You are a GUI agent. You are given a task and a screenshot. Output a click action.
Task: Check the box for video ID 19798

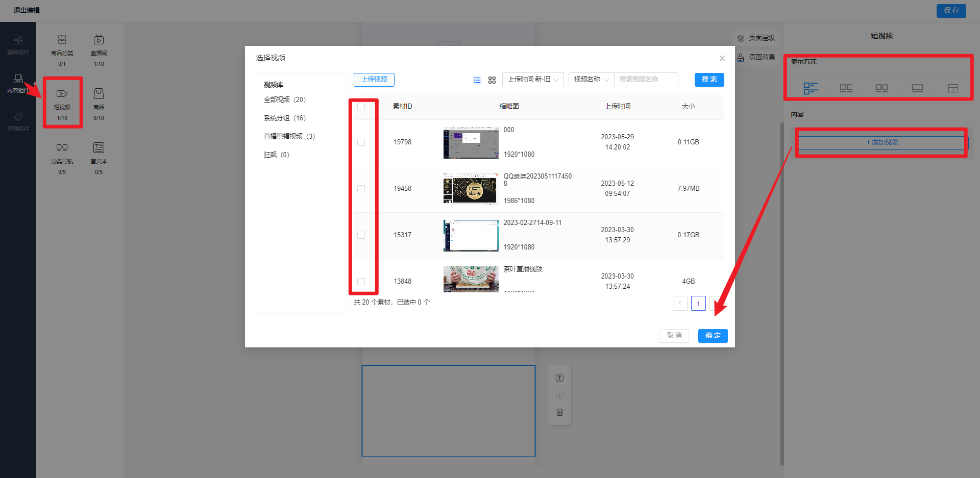pyautogui.click(x=361, y=142)
